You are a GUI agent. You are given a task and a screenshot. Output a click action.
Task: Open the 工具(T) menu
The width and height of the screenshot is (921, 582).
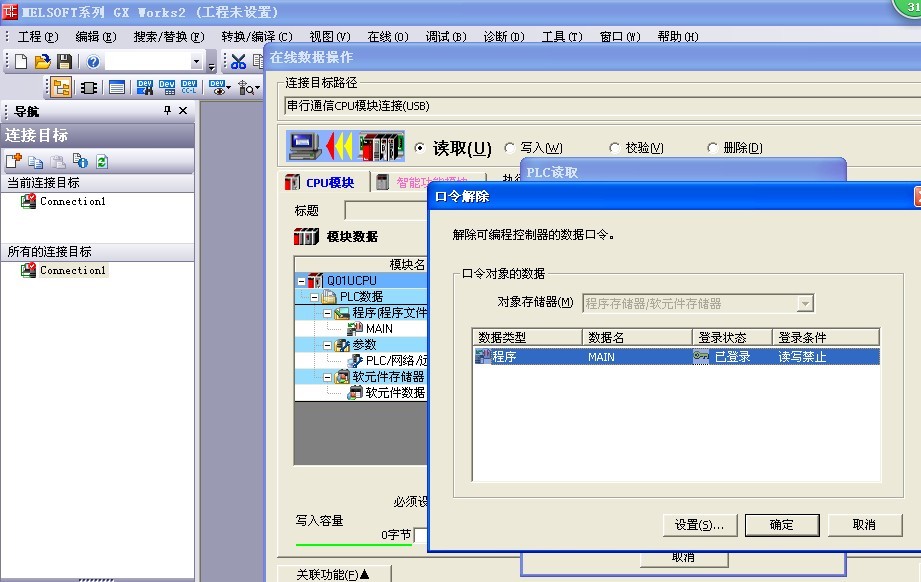click(562, 36)
